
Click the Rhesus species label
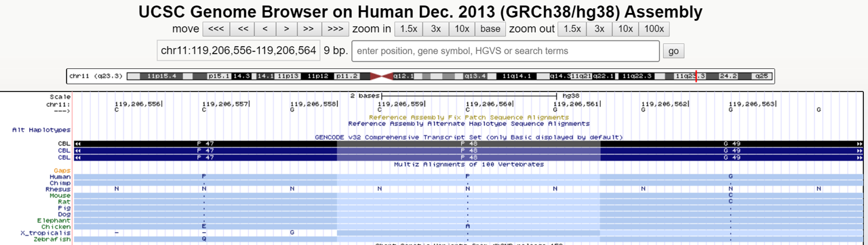pyautogui.click(x=58, y=189)
